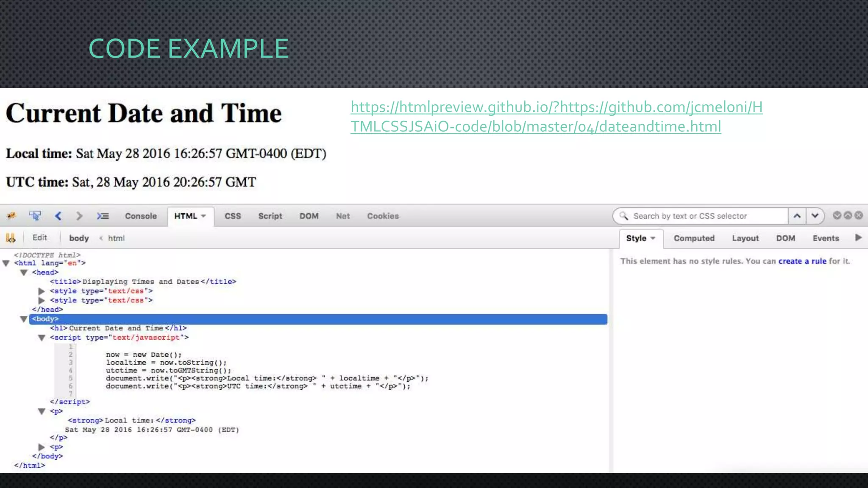Collapse the script type node
This screenshot has height=488, width=868.
pyautogui.click(x=42, y=338)
